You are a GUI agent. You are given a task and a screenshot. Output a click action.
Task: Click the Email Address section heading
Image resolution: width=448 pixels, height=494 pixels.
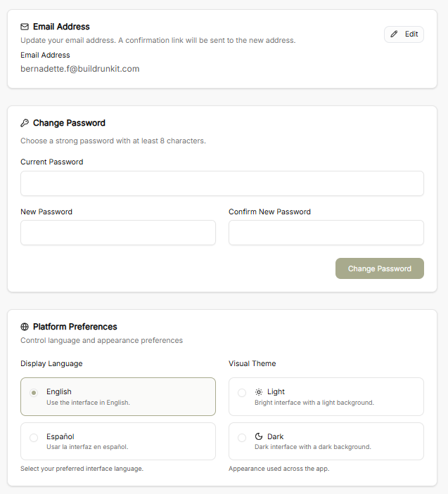(61, 27)
